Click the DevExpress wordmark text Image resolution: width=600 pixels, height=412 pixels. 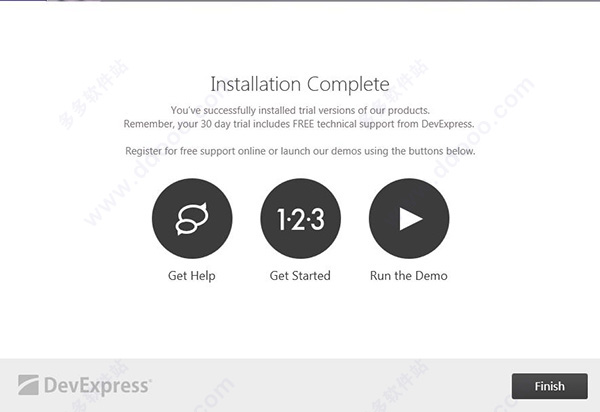point(98,386)
